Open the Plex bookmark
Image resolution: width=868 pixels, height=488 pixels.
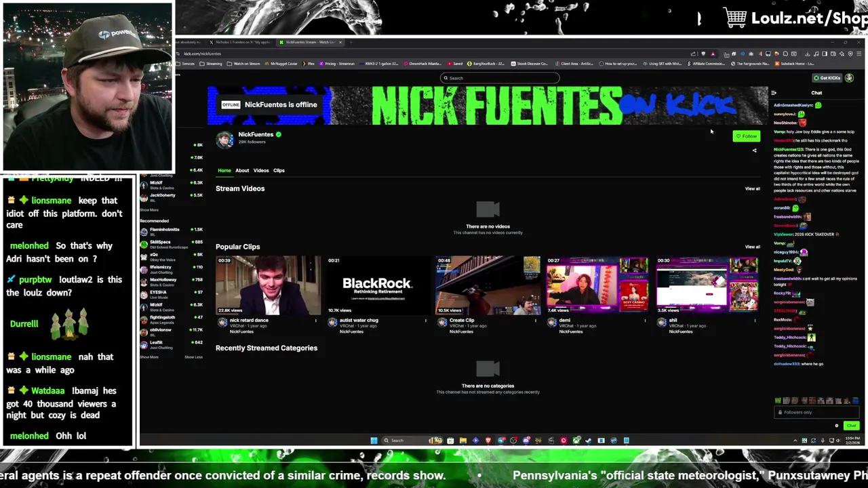tap(309, 64)
